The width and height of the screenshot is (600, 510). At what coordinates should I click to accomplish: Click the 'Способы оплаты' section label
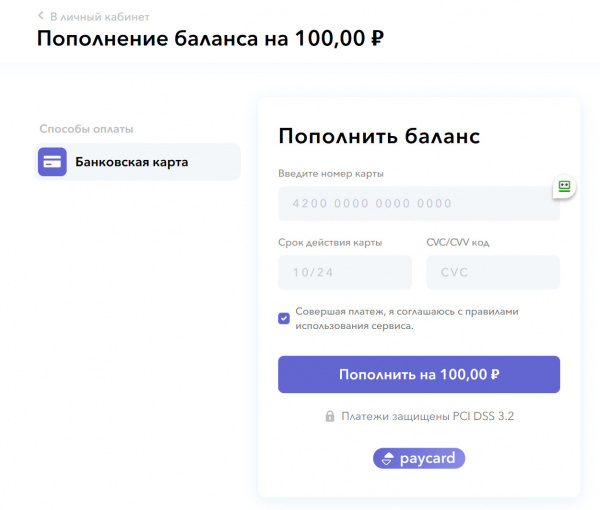[x=86, y=129]
